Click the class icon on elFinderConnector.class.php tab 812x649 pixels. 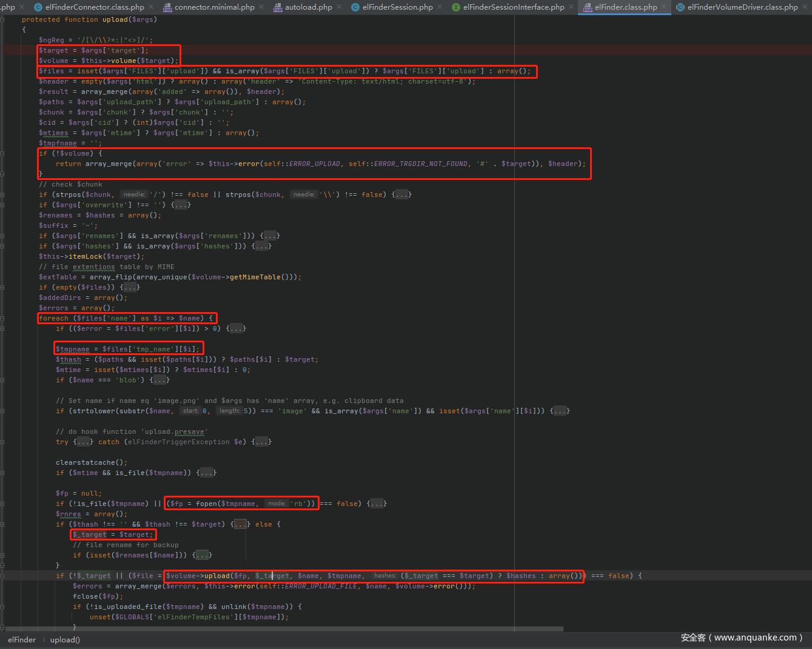(x=38, y=7)
